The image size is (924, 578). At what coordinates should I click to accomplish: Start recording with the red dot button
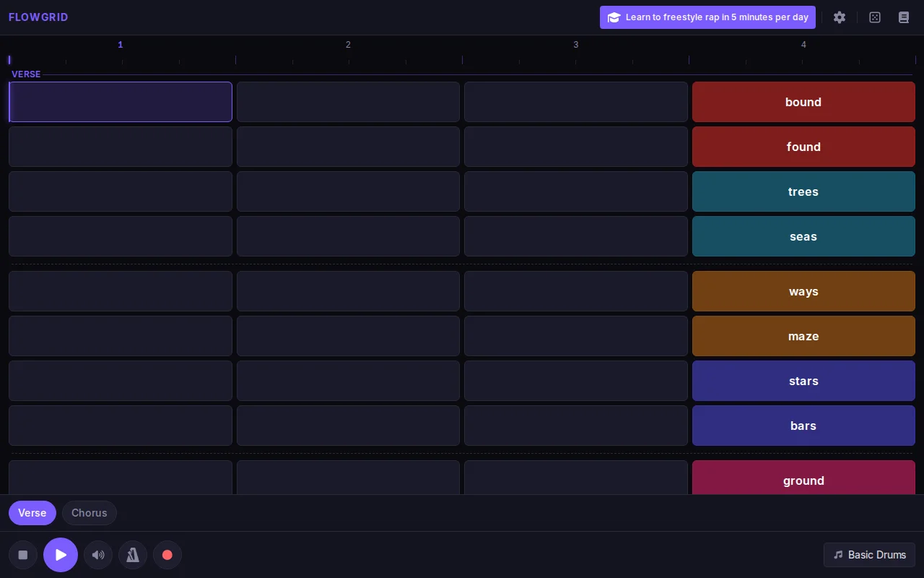click(167, 555)
